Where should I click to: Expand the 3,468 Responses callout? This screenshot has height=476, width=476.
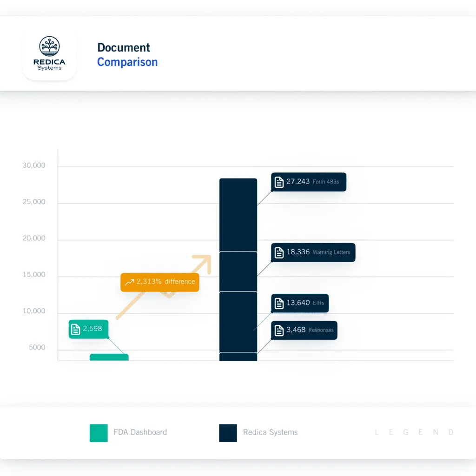point(304,330)
